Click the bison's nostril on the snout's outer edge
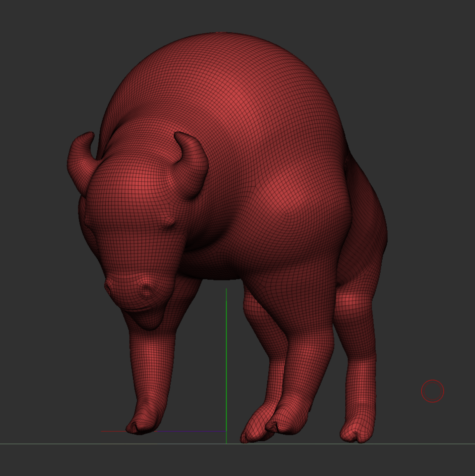 pos(109,287)
